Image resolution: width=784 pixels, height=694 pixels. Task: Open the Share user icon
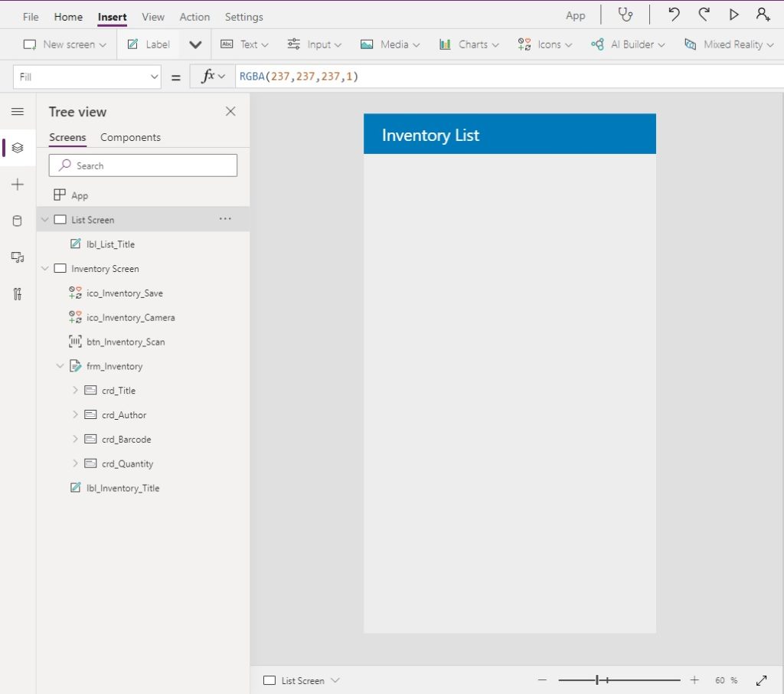(x=763, y=15)
